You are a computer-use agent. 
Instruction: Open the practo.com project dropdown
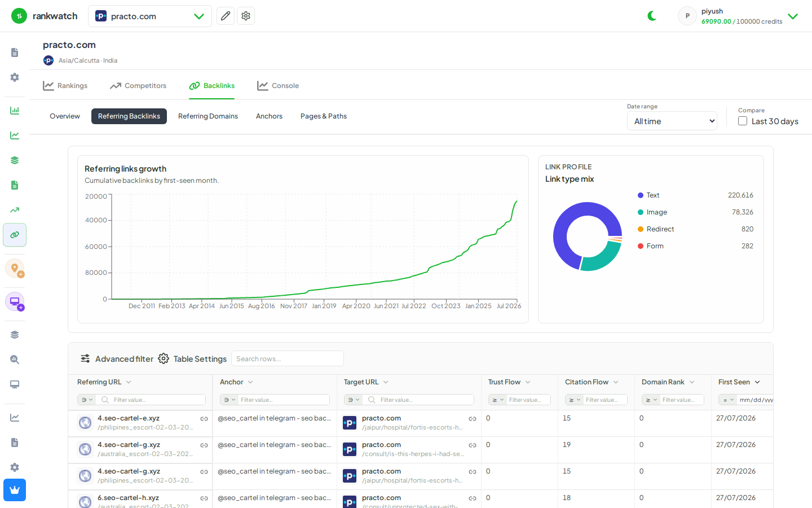tap(150, 16)
